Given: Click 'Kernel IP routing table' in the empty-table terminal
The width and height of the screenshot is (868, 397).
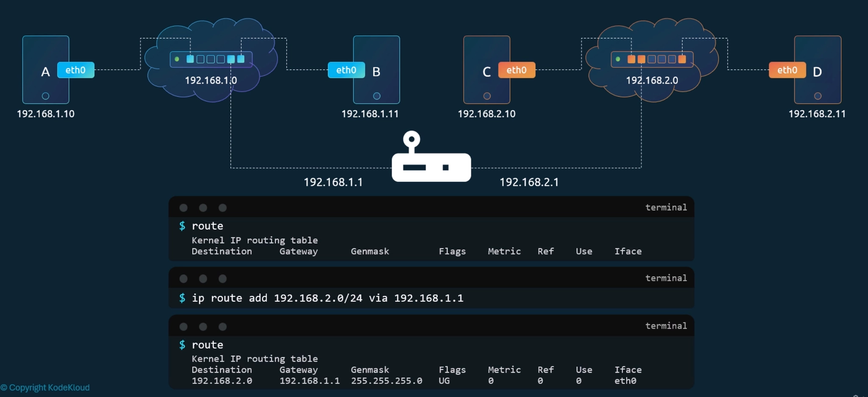Looking at the screenshot, I should pyautogui.click(x=255, y=240).
